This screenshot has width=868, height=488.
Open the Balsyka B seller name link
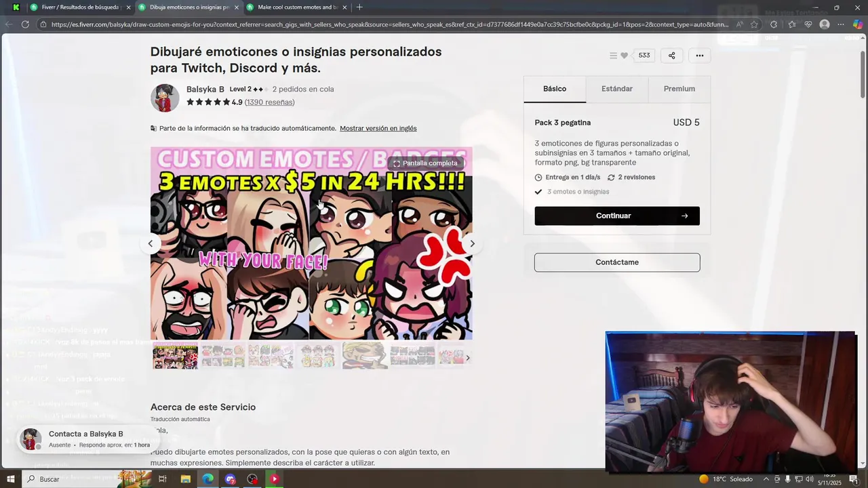click(x=205, y=89)
